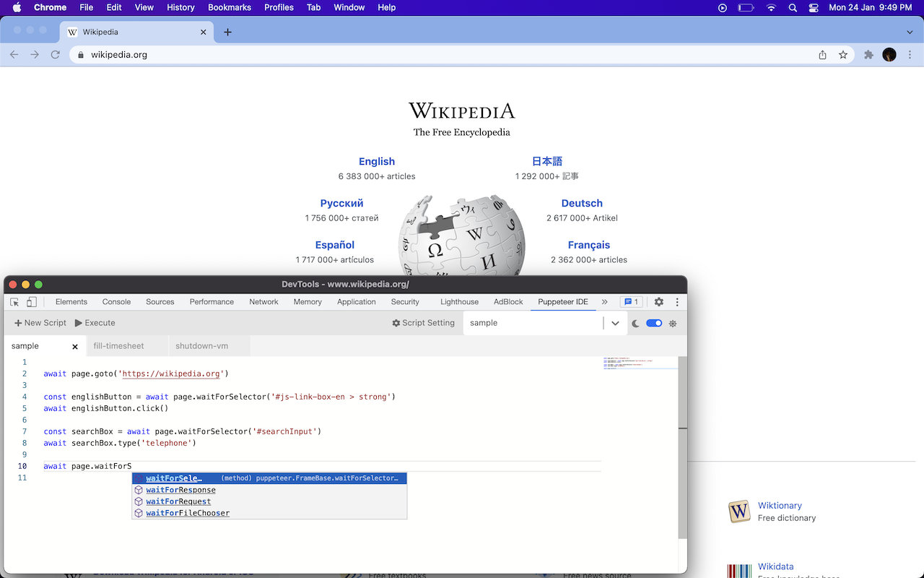924x578 pixels.
Task: Open the Wiktionary link
Action: click(x=780, y=506)
